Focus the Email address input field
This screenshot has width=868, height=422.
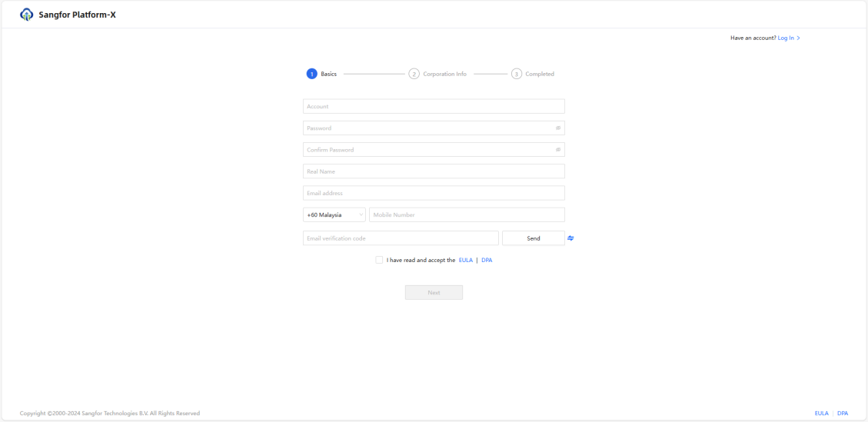tap(434, 193)
